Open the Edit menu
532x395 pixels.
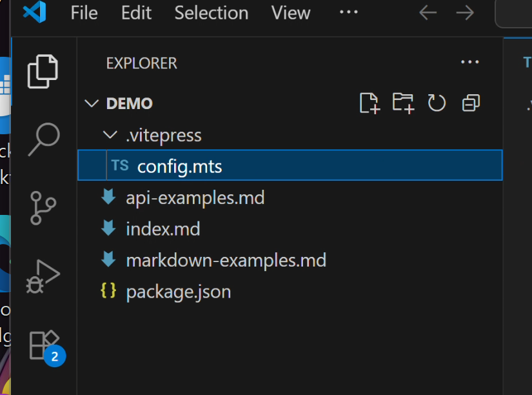pyautogui.click(x=136, y=13)
